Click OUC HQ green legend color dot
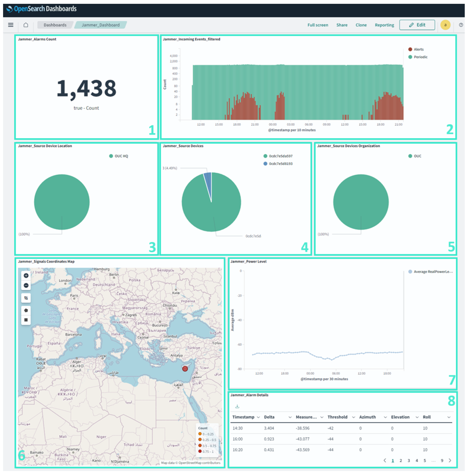469x476 pixels. click(x=111, y=156)
